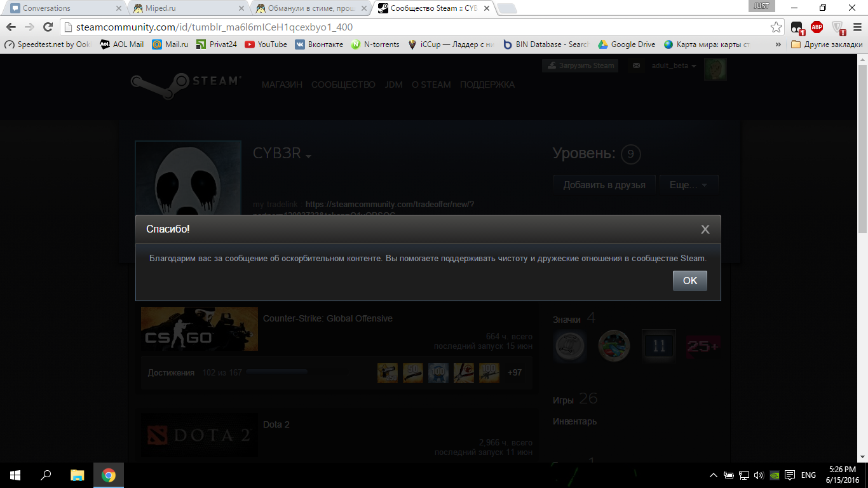Expand the bookmarks overflow chevron
868x488 pixels.
point(778,44)
